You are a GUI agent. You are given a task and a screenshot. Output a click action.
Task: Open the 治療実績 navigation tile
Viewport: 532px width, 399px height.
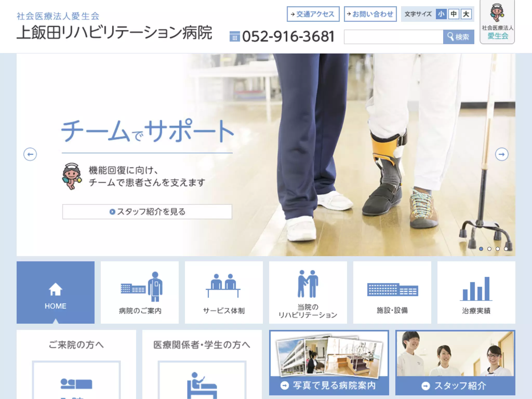476,292
